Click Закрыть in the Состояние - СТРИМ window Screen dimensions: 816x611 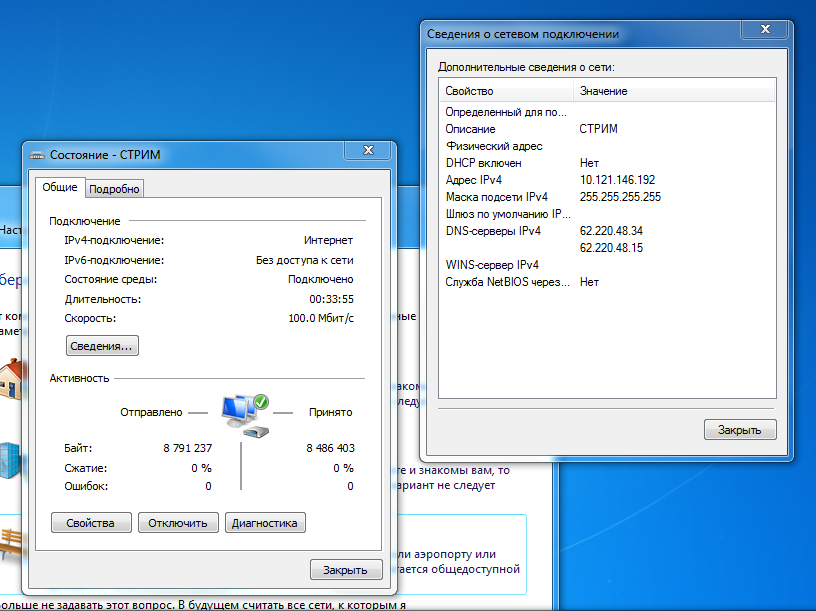pos(346,570)
